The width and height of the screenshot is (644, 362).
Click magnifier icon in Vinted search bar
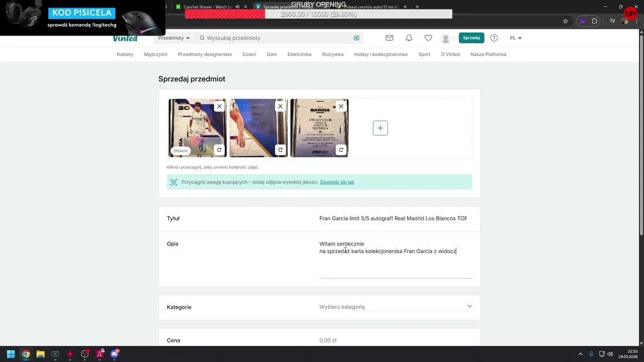pos(202,38)
